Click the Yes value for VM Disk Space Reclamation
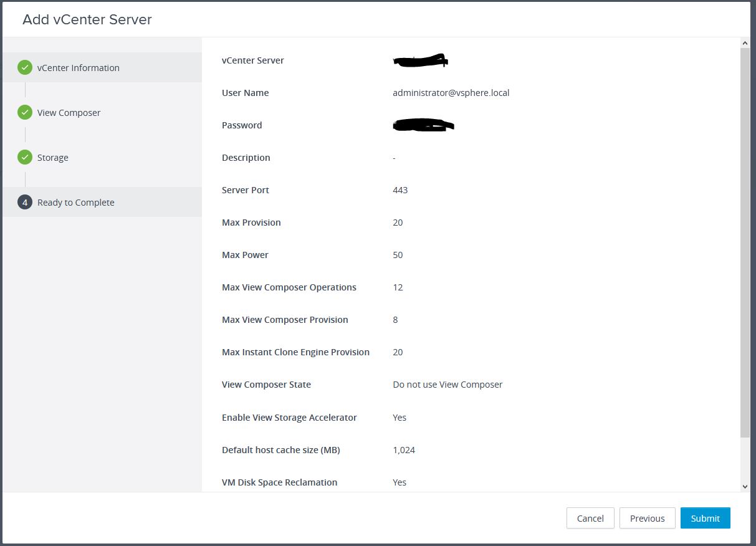 (x=400, y=482)
